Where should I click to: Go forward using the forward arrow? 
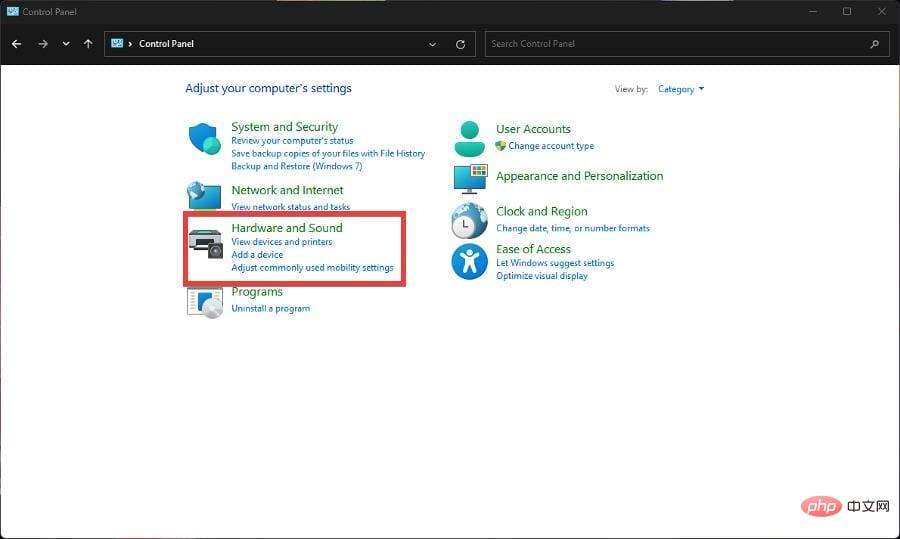(43, 44)
